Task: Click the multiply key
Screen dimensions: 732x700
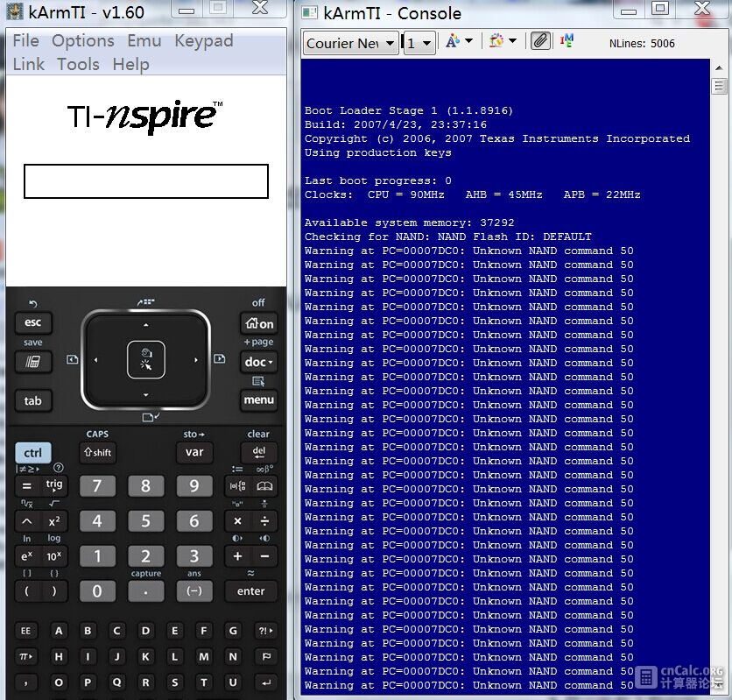Action: (x=237, y=521)
